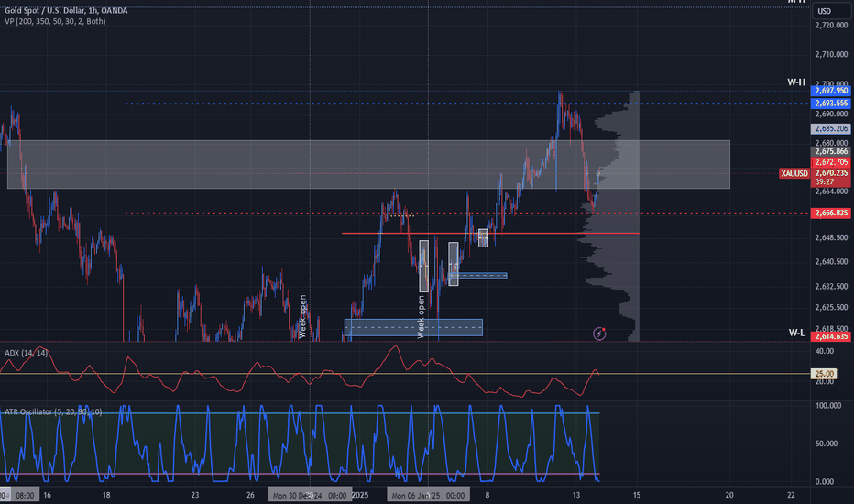Image resolution: width=854 pixels, height=504 pixels.
Task: Click the 2,720.000 price axis tick
Action: tap(831, 26)
